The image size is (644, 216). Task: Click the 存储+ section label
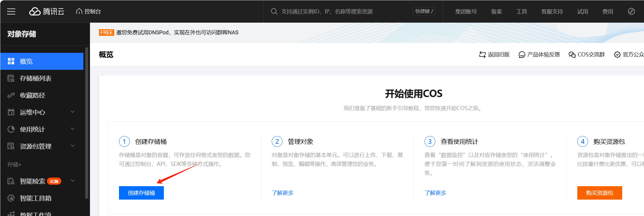tap(14, 165)
